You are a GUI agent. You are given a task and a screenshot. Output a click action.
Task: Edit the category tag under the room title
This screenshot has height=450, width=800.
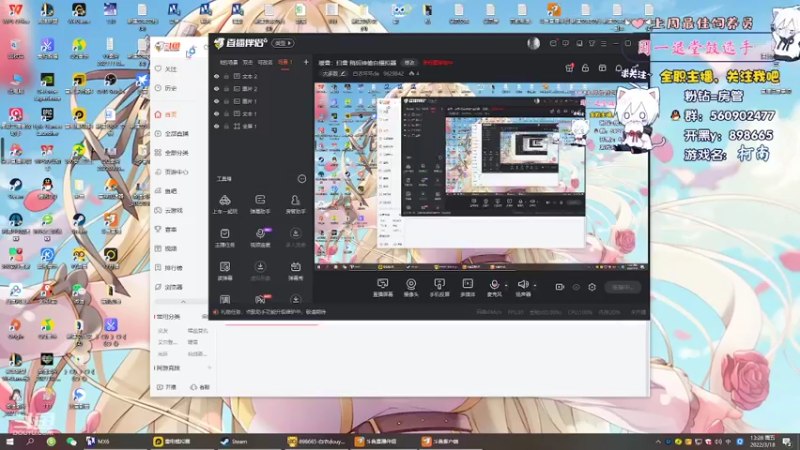[x=335, y=74]
